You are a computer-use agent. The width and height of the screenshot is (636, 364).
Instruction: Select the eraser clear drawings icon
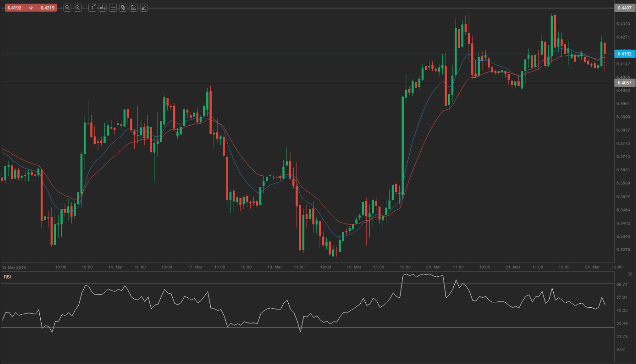tap(144, 8)
